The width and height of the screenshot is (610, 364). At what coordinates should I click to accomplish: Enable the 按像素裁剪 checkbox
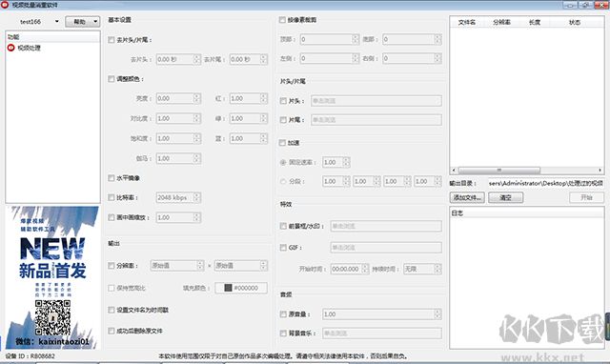click(282, 20)
